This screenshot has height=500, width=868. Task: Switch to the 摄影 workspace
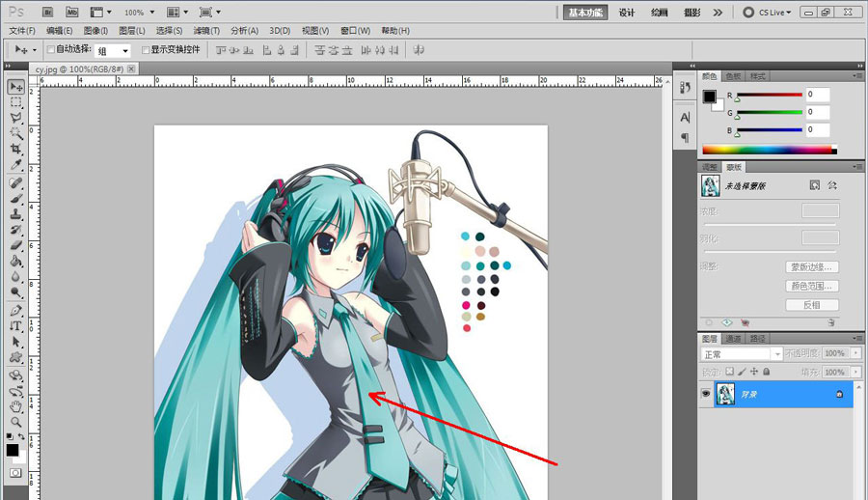[x=692, y=13]
